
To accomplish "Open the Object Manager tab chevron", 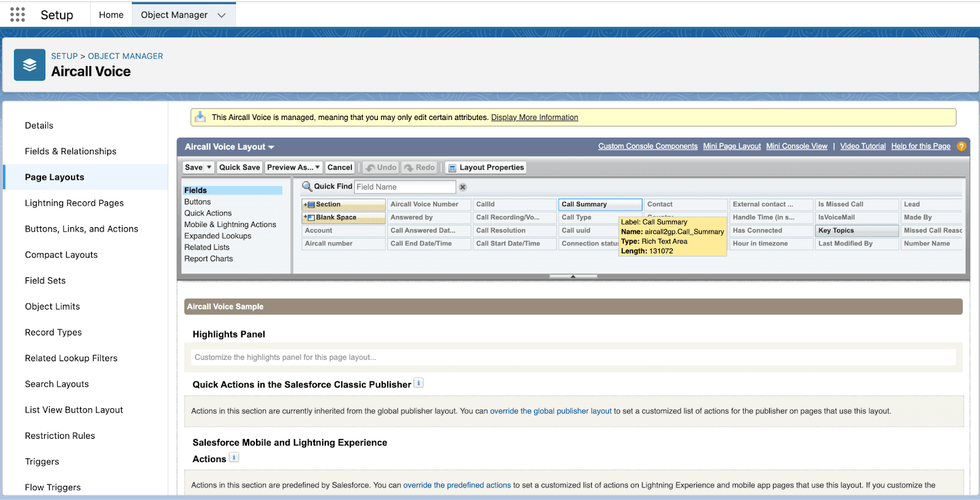I will click(222, 15).
